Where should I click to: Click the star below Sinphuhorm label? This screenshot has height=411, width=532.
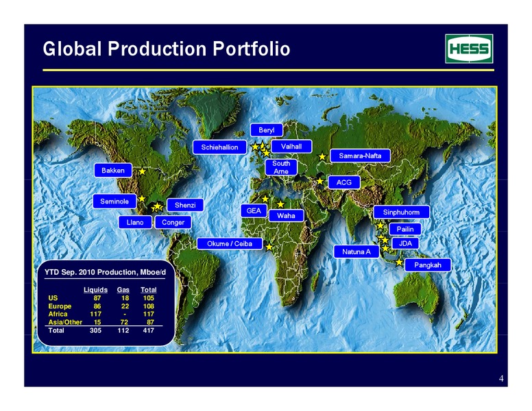click(380, 225)
